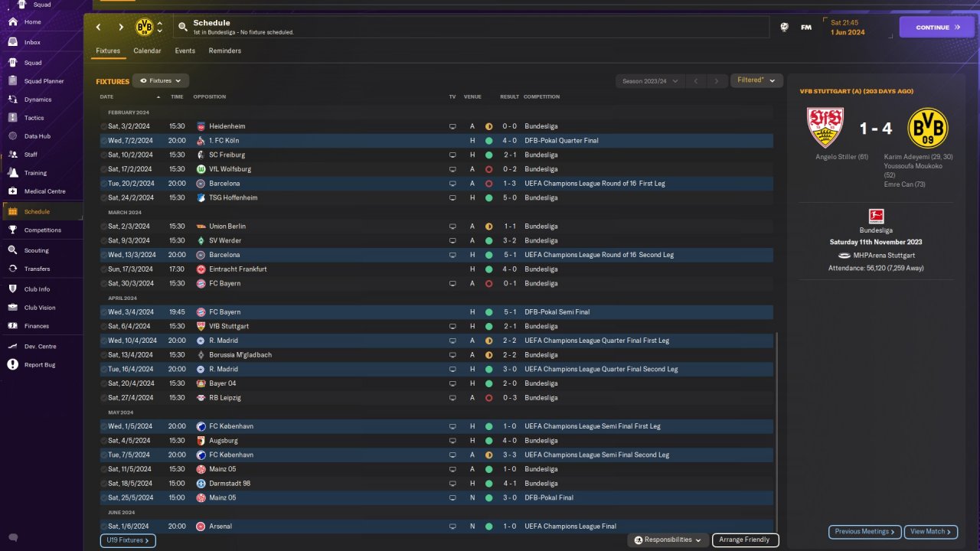Click the Arsenal club badge
The width and height of the screenshot is (980, 551).
coord(201,527)
